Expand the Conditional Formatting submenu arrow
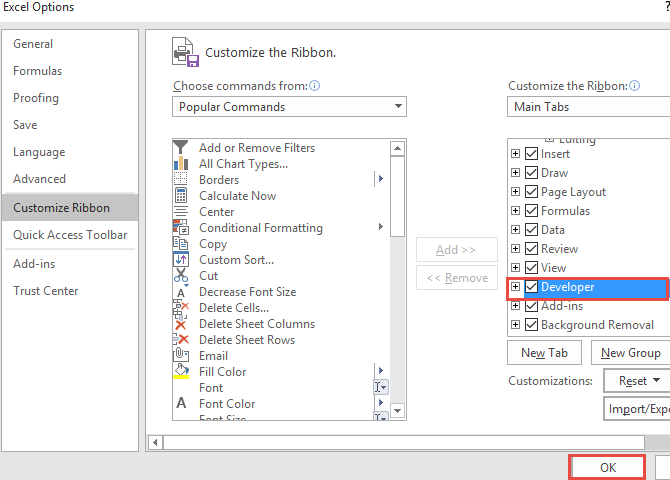The height and width of the screenshot is (480, 670). 380,227
